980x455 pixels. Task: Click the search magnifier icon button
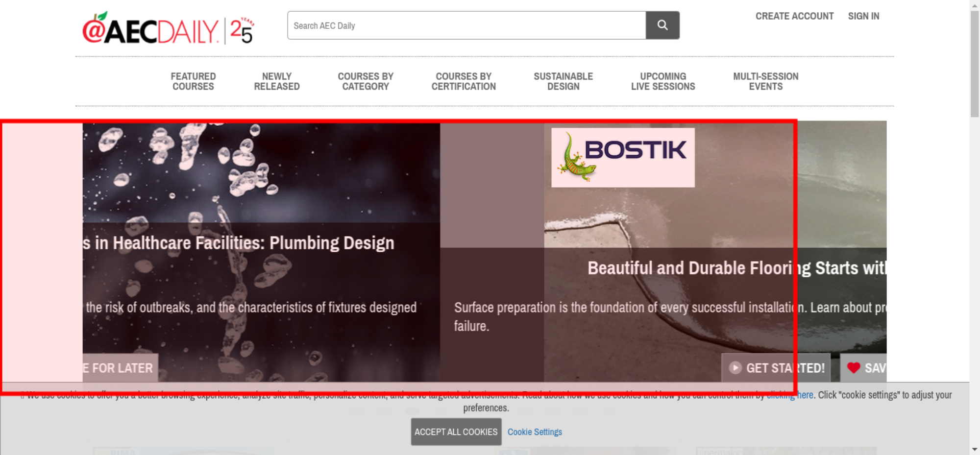[662, 25]
